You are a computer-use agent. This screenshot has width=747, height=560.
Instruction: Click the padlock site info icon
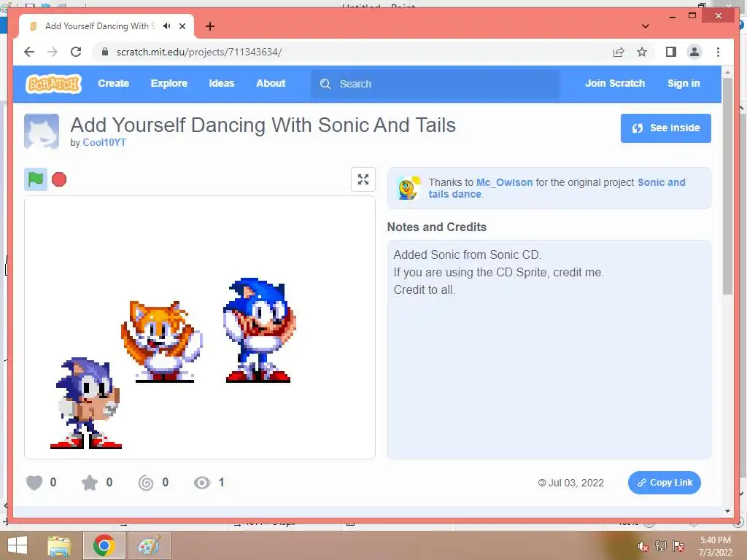[105, 52]
